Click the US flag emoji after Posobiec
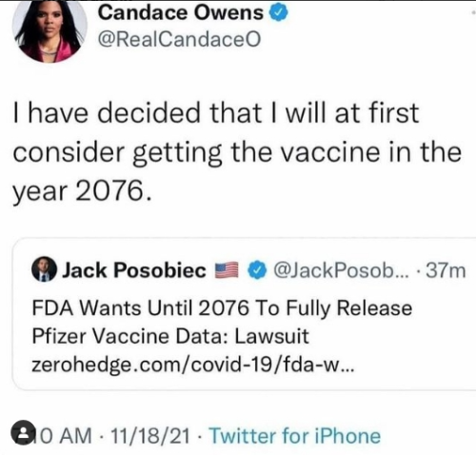The width and height of the screenshot is (476, 455). pyautogui.click(x=227, y=270)
